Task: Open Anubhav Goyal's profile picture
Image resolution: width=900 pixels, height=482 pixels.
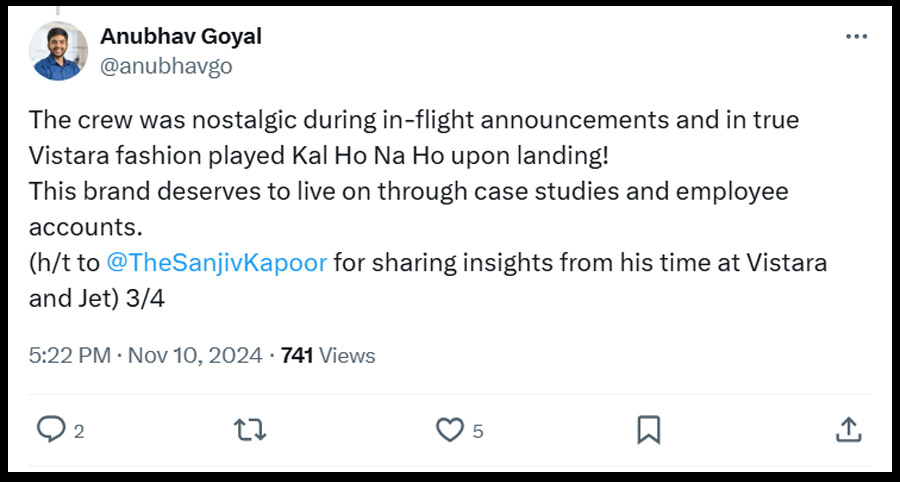Action: click(x=59, y=51)
